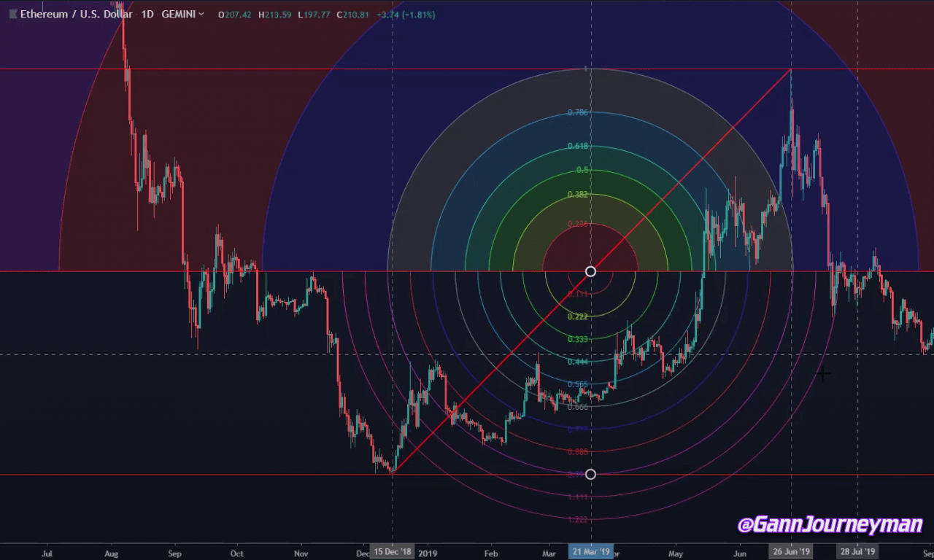Viewport: 934px width, 560px height.
Task: Click the 0.444 circle level label
Action: coord(578,362)
